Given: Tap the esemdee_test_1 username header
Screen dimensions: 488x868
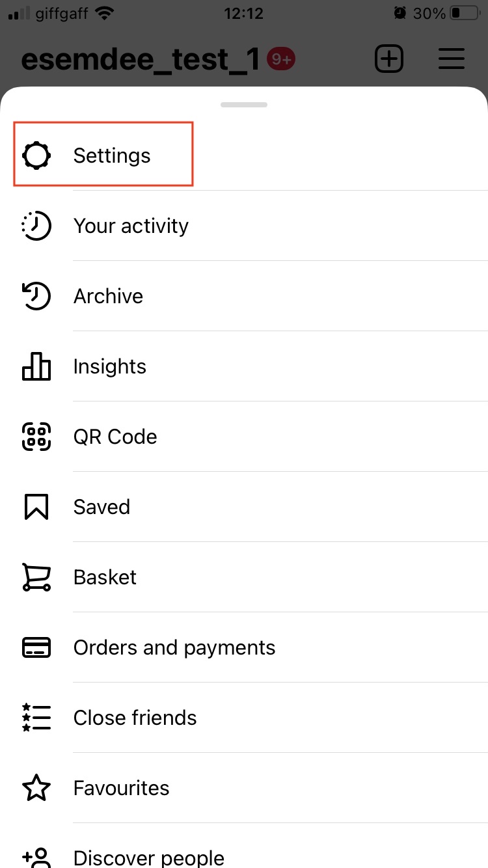Looking at the screenshot, I should (x=141, y=59).
